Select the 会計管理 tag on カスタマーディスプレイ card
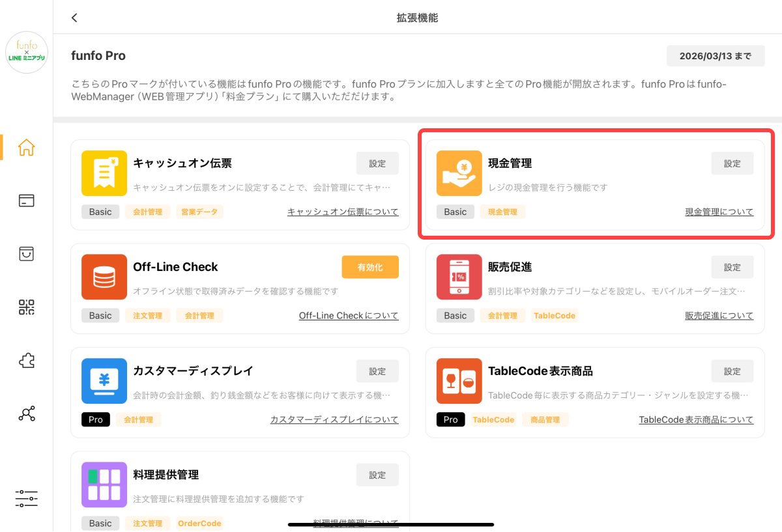 (x=139, y=419)
